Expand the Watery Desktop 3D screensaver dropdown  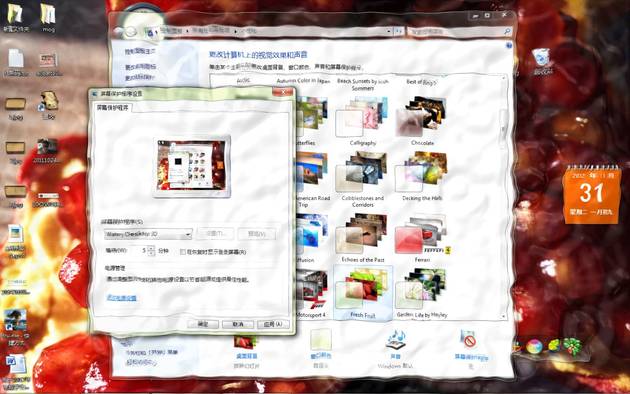tap(148, 234)
